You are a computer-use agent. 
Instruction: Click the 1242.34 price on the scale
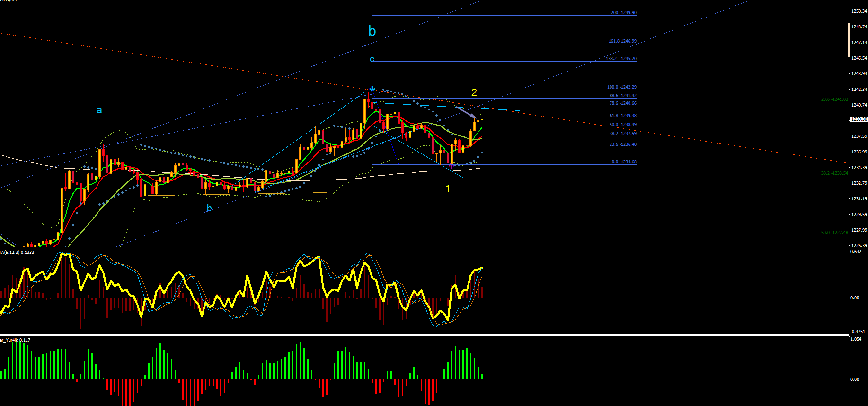(x=859, y=89)
